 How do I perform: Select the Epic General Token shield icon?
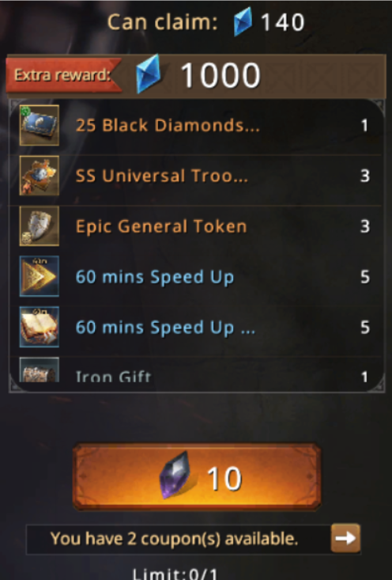coord(40,226)
